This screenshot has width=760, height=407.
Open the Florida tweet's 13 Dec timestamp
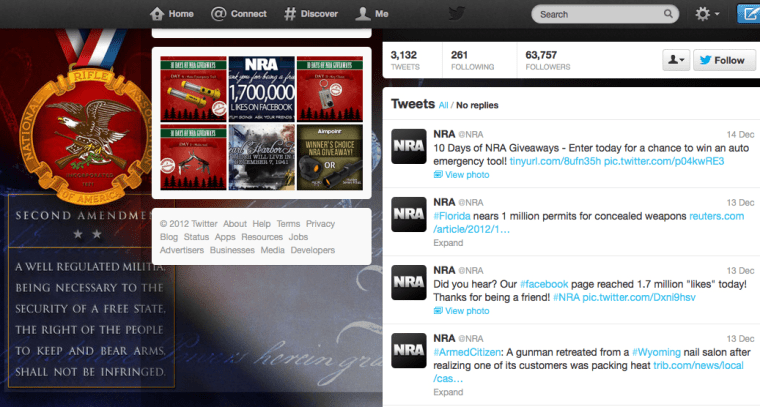pyautogui.click(x=740, y=203)
